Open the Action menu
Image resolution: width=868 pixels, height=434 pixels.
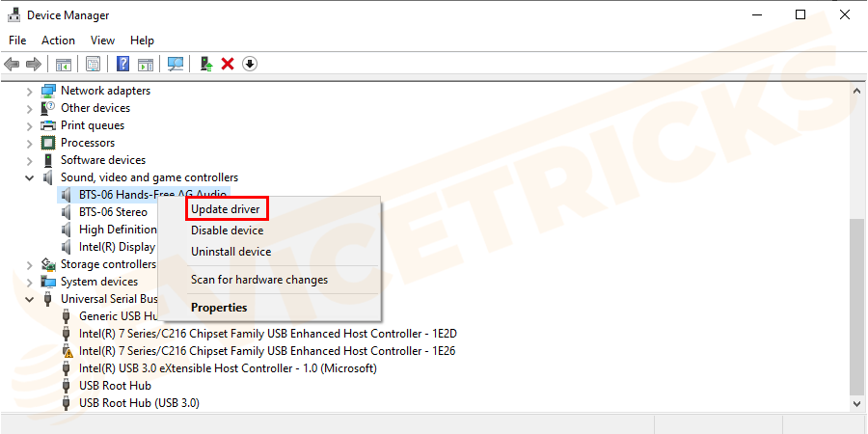(x=58, y=41)
